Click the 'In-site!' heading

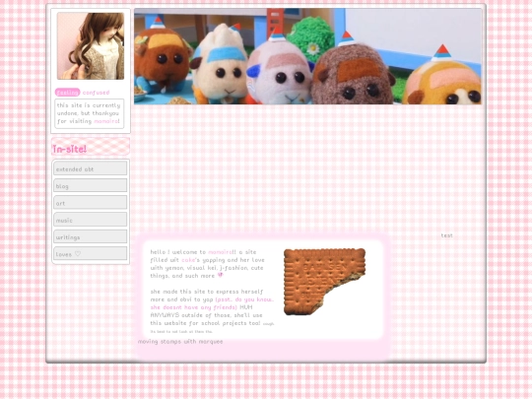pyautogui.click(x=70, y=149)
